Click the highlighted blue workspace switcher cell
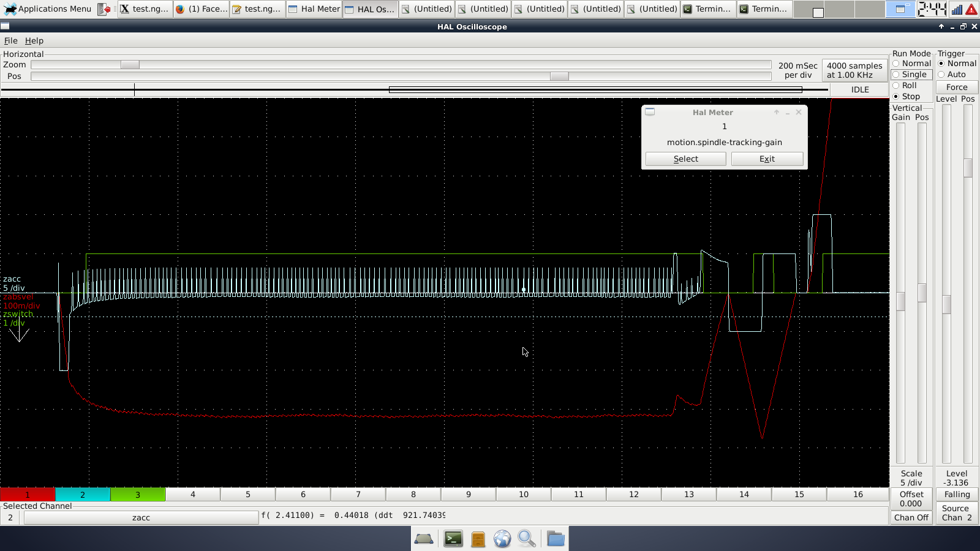The image size is (980, 551). (900, 9)
